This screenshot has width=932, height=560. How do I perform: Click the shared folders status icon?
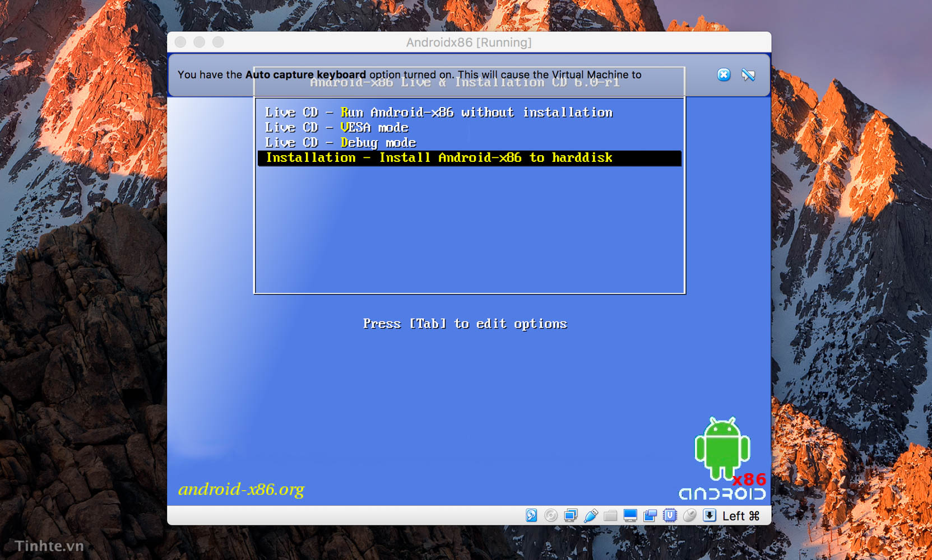(x=610, y=516)
